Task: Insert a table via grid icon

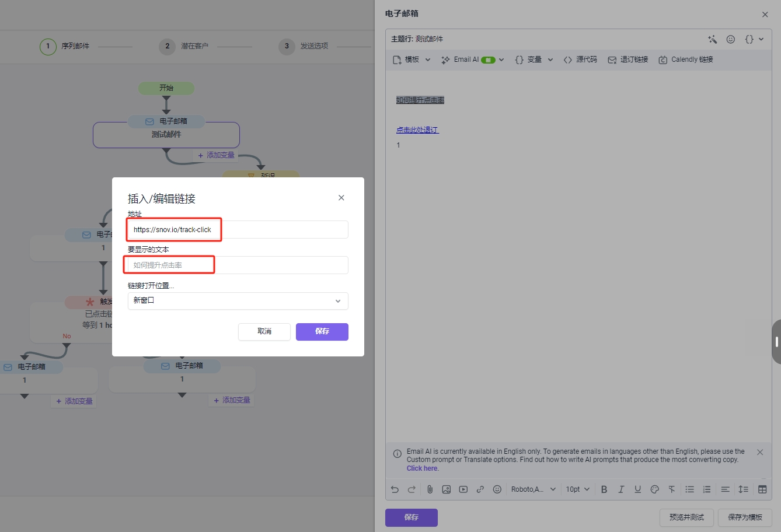Action: (x=762, y=489)
